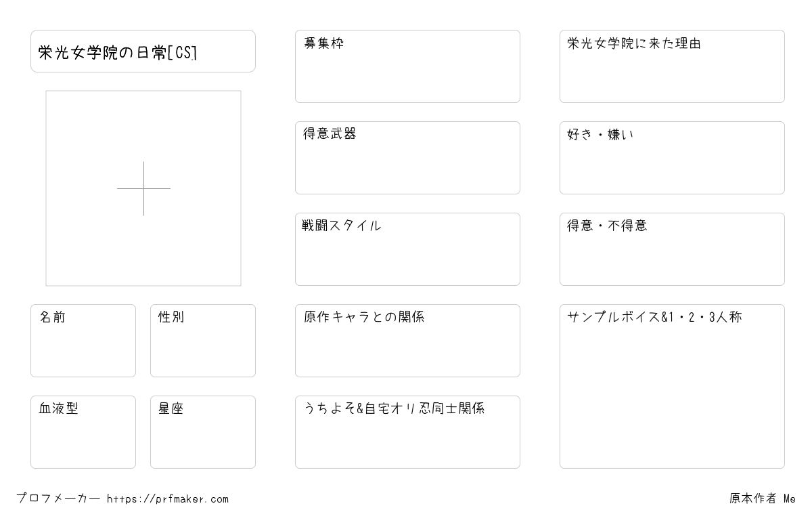Screen dimensions: 812x508
Task: Select the 性別 gender field
Action: (x=203, y=341)
